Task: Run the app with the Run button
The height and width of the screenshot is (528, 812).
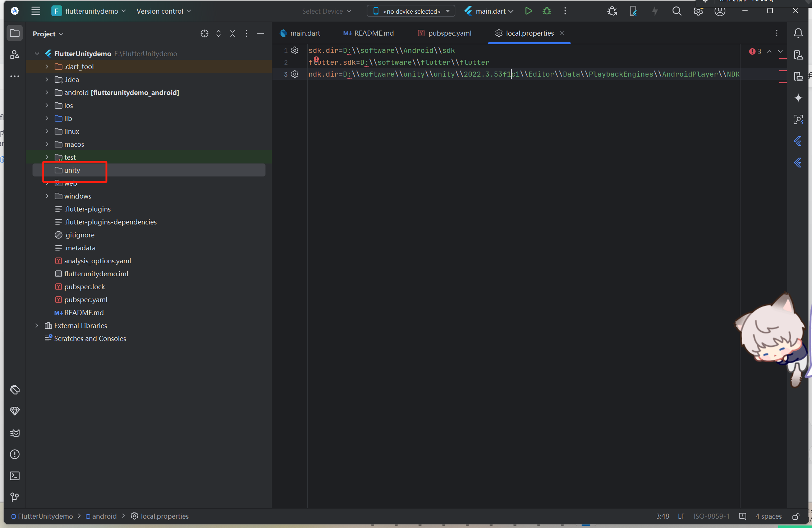Action: [528, 11]
